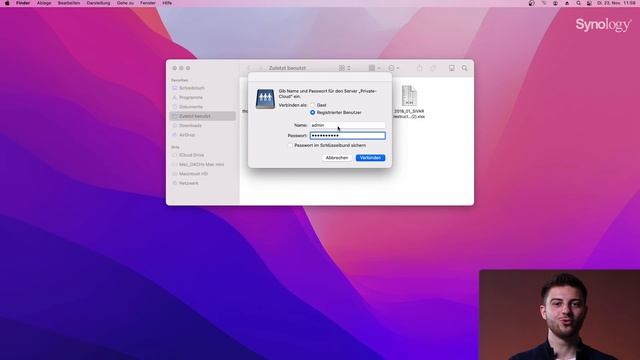
Task: Click the iCloud Drive sidebar icon
Action: tap(175, 156)
